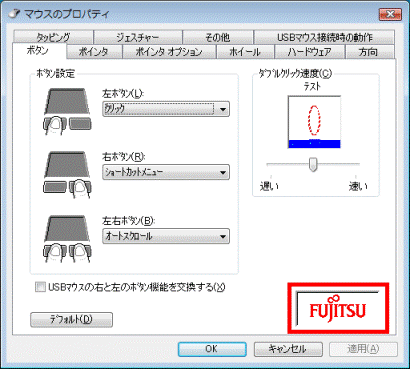Open the 左右ボタン(B) オートスクロール dropdown

166,236
